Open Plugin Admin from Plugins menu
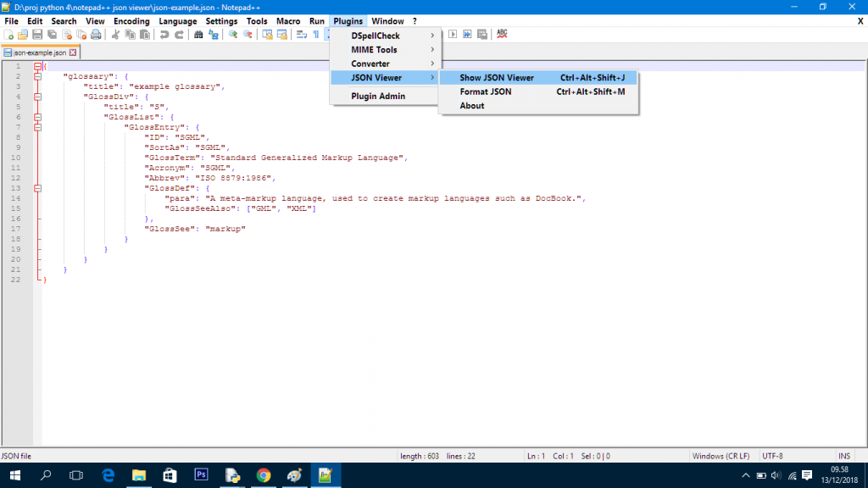 pos(378,97)
